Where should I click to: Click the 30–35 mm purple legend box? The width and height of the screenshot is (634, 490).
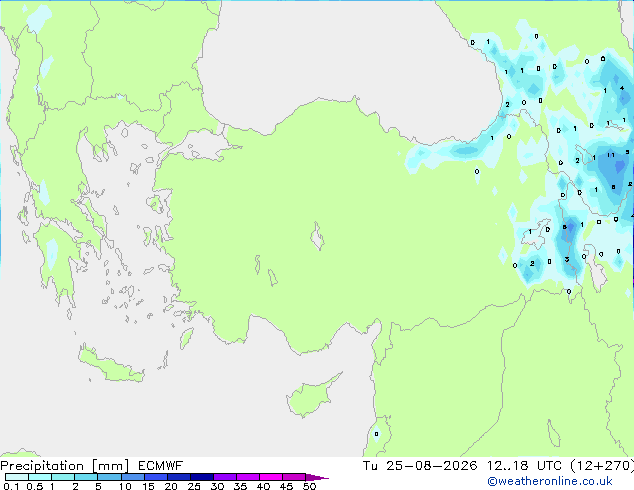pyautogui.click(x=224, y=477)
